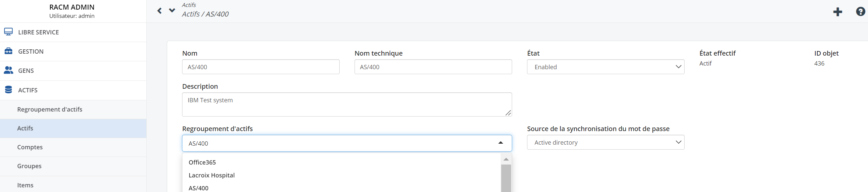Viewport: 868px width, 192px height.
Task: Choose AS/400 option in dropdown list
Action: [342, 188]
